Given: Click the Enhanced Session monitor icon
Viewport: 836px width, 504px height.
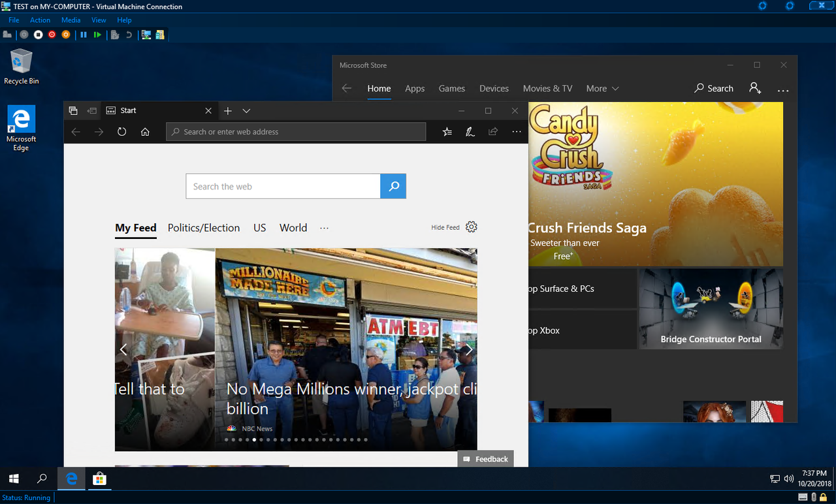Looking at the screenshot, I should tap(146, 35).
